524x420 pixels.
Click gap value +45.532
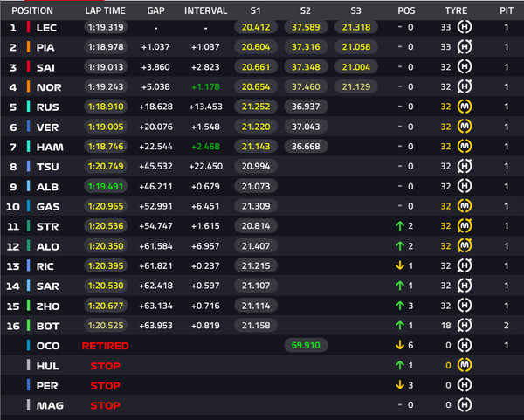[x=155, y=166]
